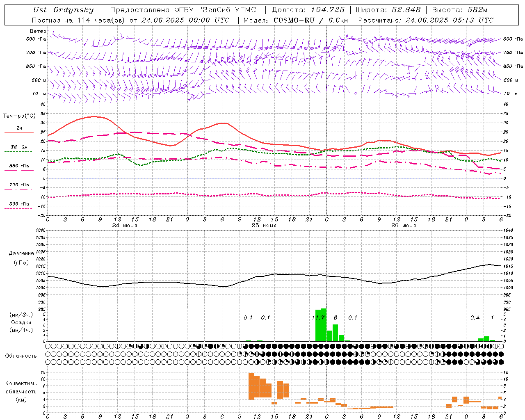Click the "(мм/3ч.)" precipitation unit label
The width and height of the screenshot is (525, 420).
click(21, 315)
